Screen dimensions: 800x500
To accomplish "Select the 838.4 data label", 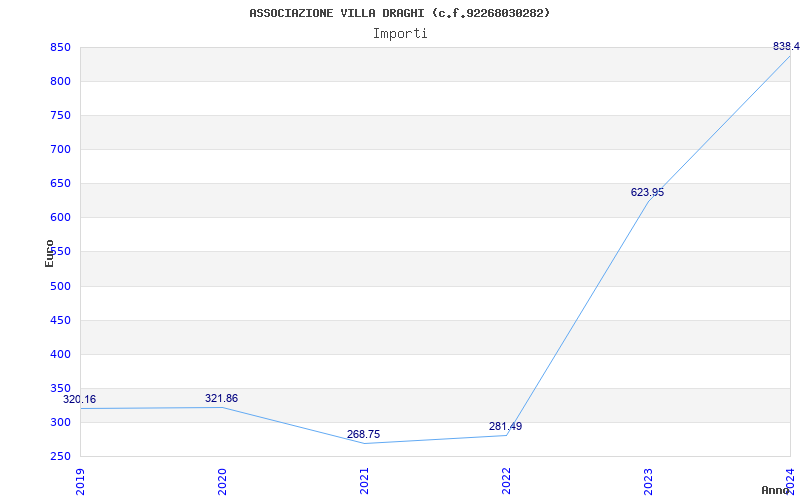I will pyautogui.click(x=786, y=46).
